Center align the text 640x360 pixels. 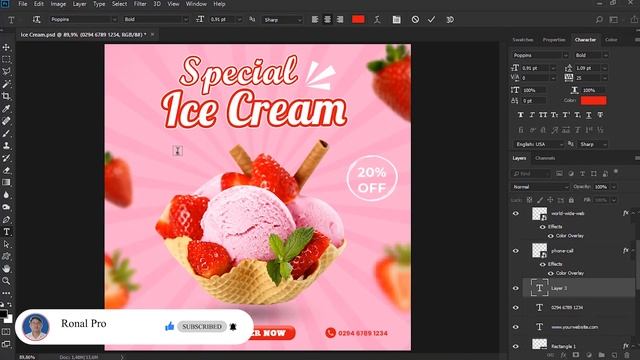[x=327, y=20]
